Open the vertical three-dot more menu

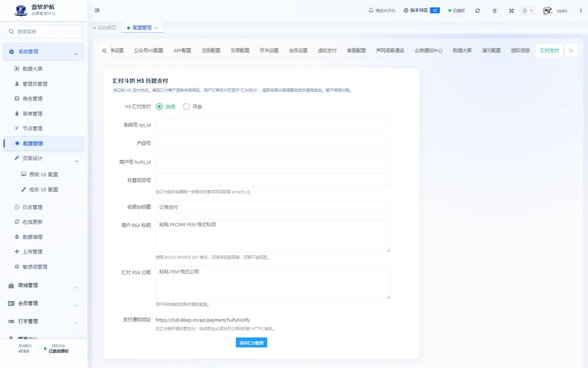[581, 11]
